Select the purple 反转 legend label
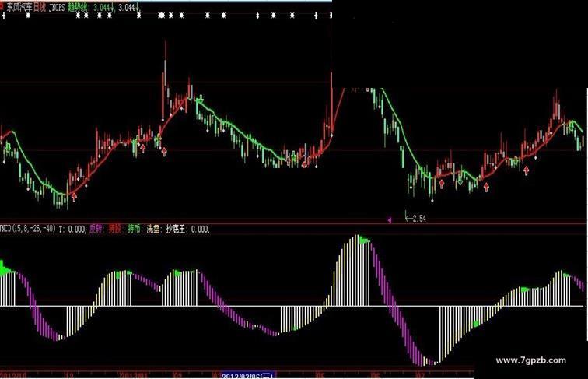 click(x=95, y=229)
